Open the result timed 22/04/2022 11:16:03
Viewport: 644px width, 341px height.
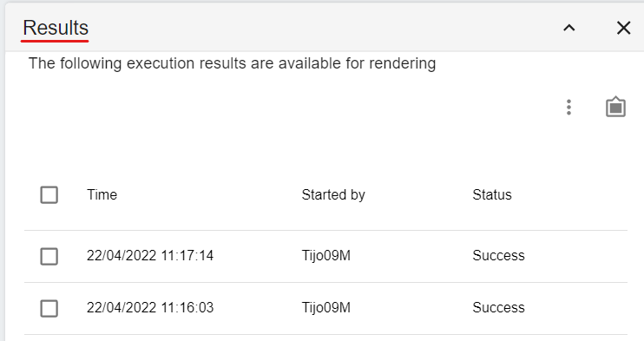150,308
